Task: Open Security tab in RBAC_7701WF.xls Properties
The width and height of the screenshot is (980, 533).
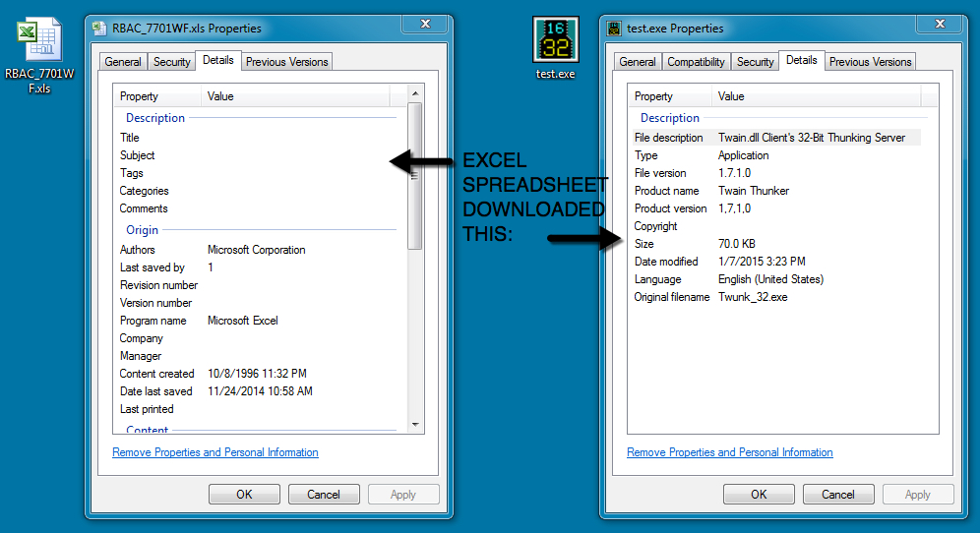Action: coord(171,62)
